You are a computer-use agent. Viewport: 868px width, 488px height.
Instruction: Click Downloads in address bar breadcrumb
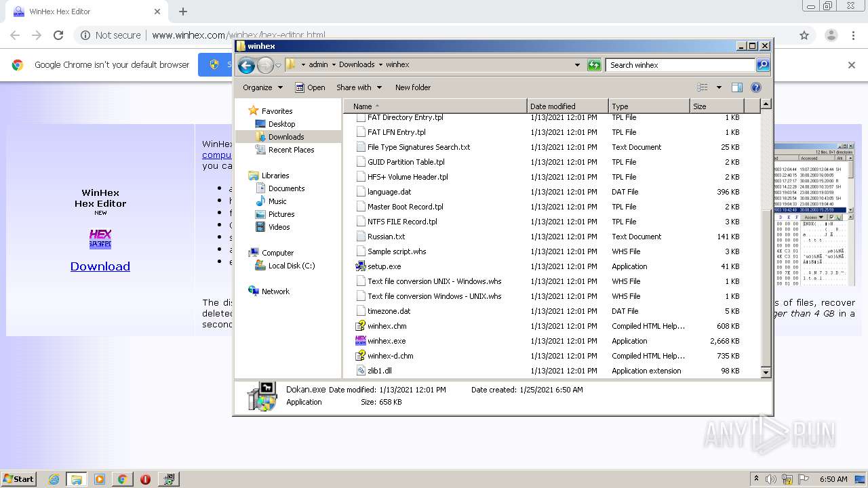tap(357, 65)
